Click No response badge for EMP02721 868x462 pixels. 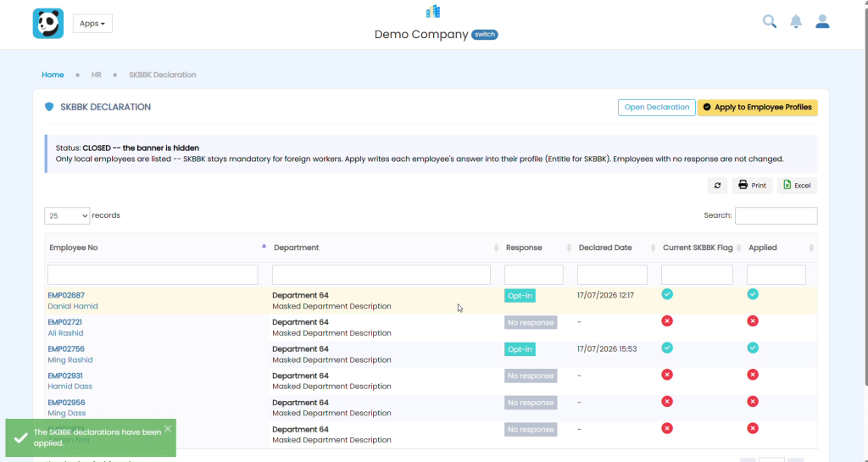coord(531,323)
